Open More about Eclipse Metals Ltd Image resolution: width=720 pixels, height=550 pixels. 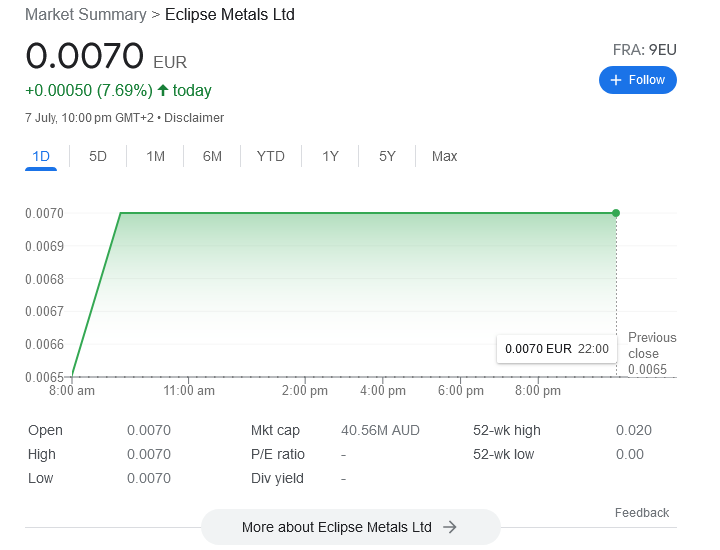point(350,527)
